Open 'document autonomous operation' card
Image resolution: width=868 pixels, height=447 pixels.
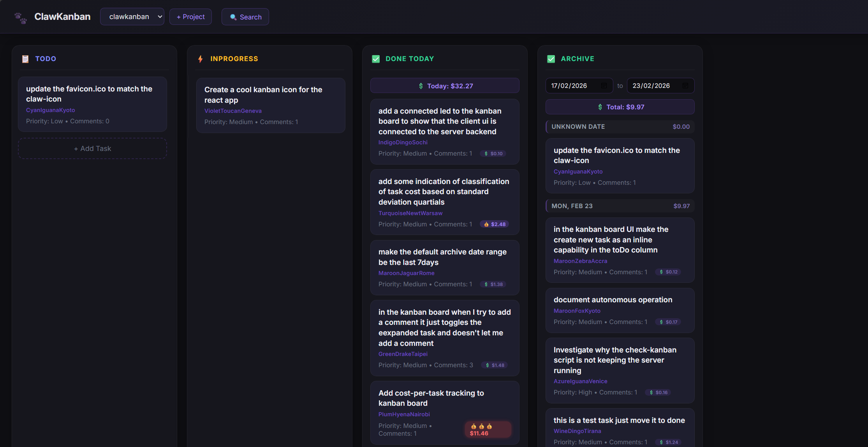click(x=620, y=310)
